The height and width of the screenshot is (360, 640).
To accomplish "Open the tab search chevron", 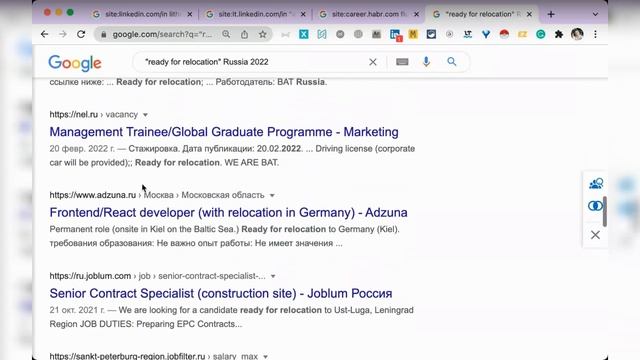I will coord(596,14).
